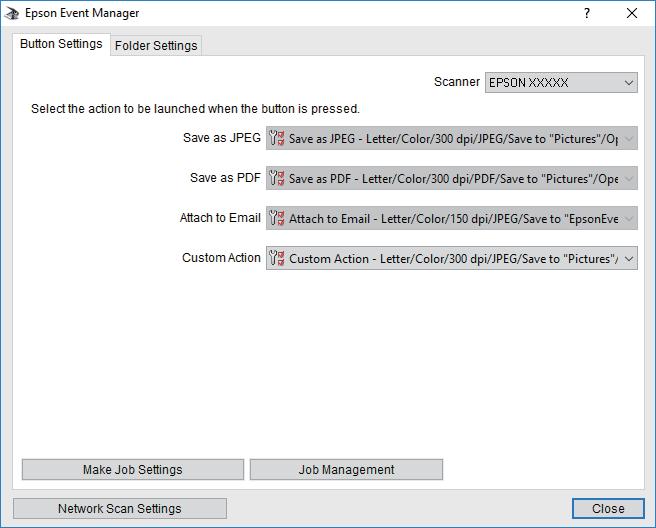Click the Scanner label text
Viewport: 656px width, 528px height.
click(x=456, y=82)
